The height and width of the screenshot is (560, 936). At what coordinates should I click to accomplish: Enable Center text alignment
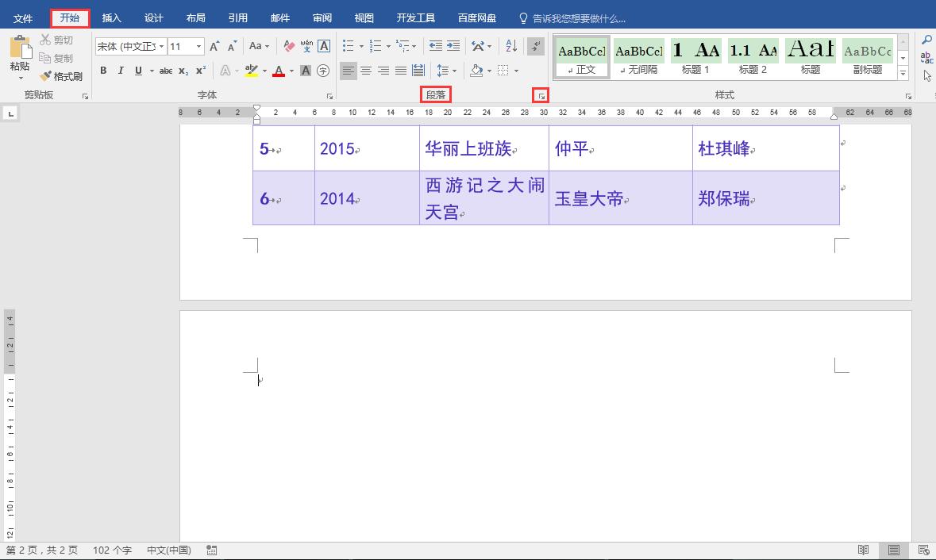(x=366, y=71)
